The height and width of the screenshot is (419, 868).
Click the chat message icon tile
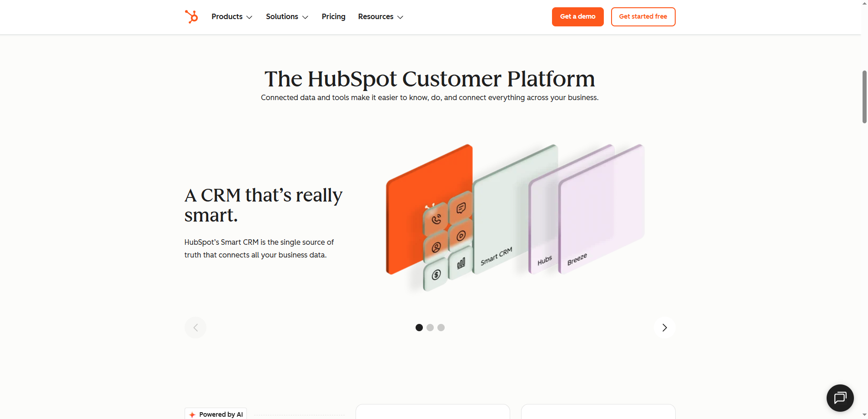pyautogui.click(x=461, y=208)
